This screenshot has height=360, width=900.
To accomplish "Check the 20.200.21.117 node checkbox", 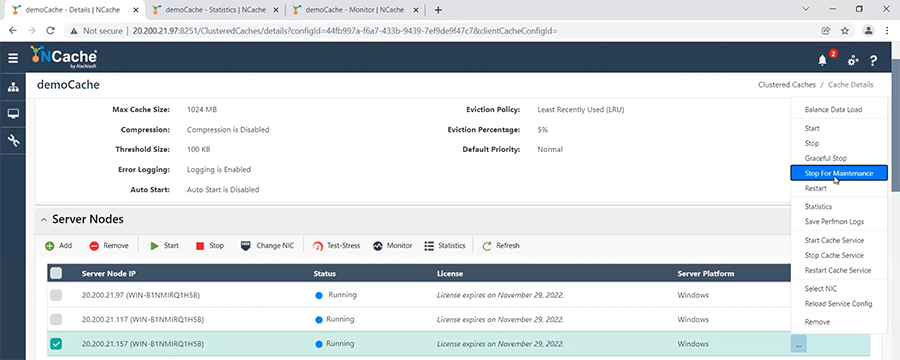I will (x=56, y=319).
